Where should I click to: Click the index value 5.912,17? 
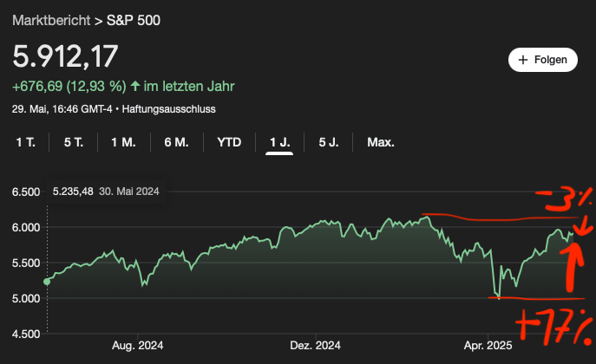point(65,56)
